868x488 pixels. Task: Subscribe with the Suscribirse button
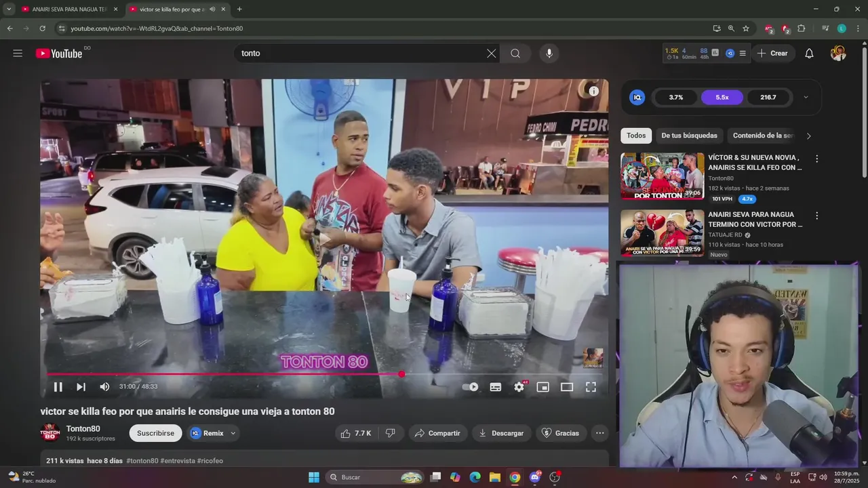156,433
